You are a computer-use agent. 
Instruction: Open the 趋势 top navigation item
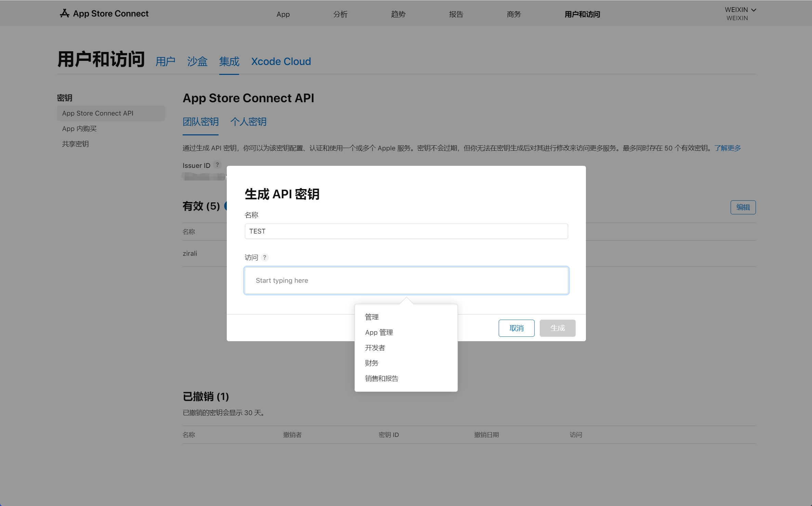[x=398, y=14]
